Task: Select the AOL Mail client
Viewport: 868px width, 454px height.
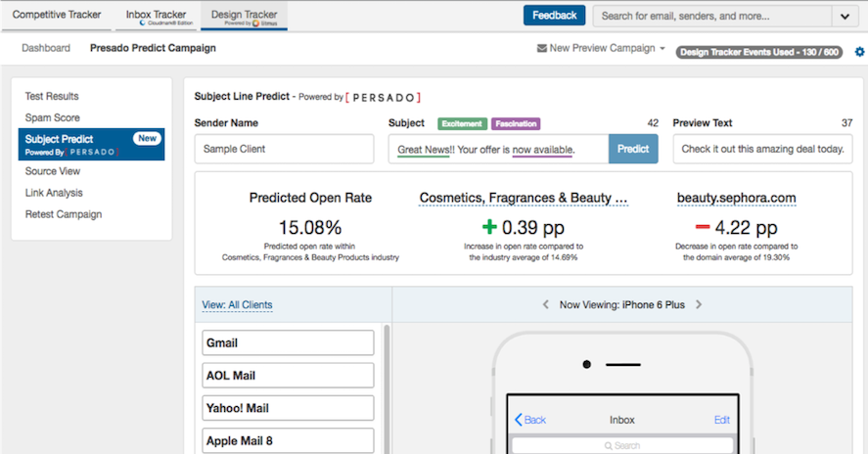Action: click(288, 376)
